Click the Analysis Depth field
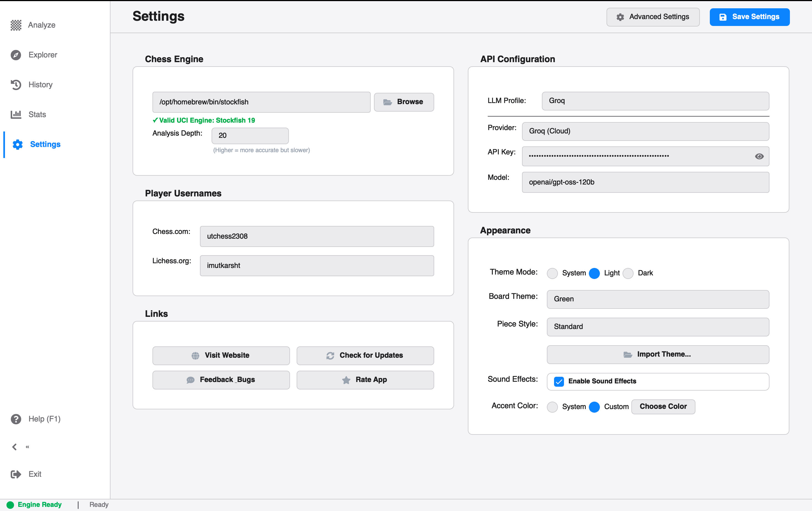Image resolution: width=812 pixels, height=511 pixels. click(x=250, y=136)
